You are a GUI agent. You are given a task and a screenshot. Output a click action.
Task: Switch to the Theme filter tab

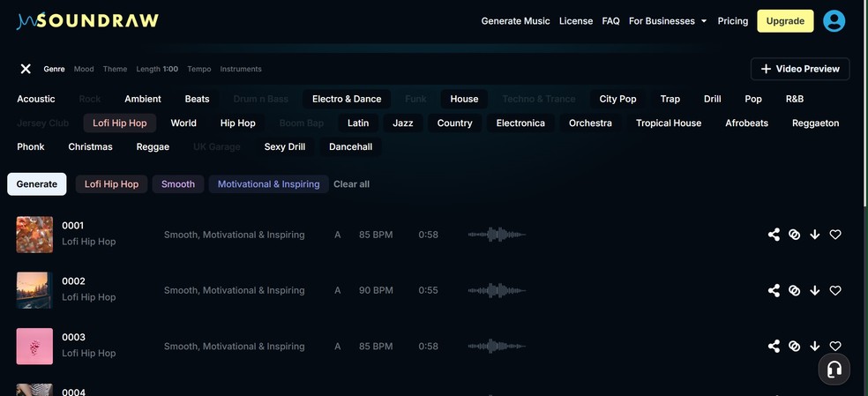116,69
